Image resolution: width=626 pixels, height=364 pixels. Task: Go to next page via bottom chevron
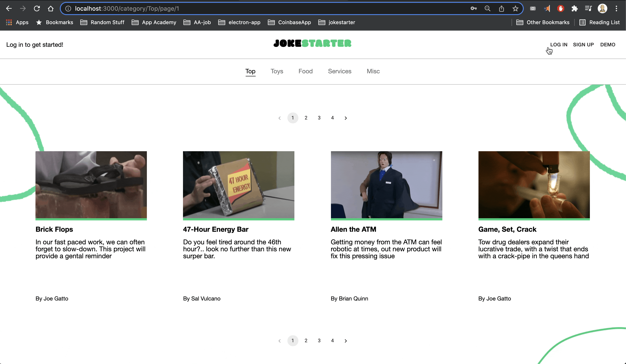[x=346, y=341]
